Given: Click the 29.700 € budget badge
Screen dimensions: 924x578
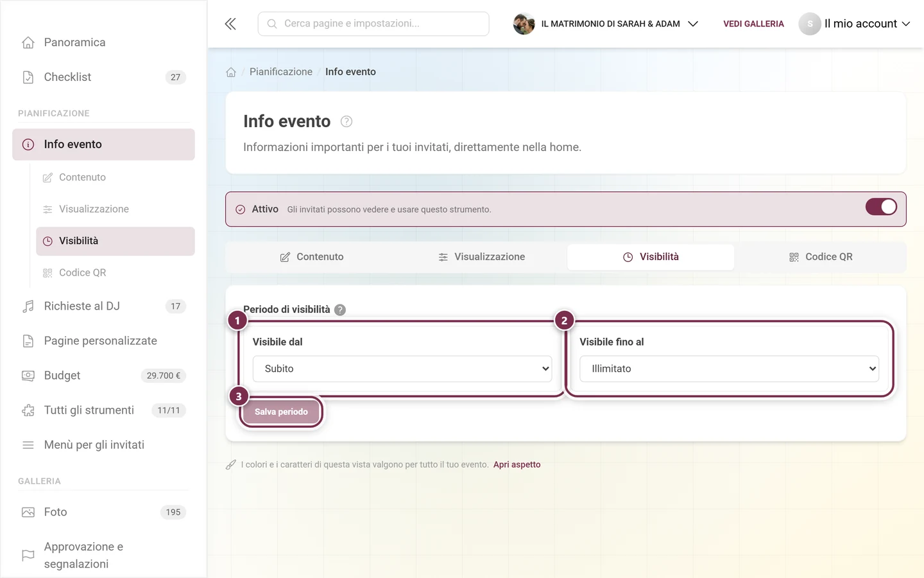Looking at the screenshot, I should 163,376.
